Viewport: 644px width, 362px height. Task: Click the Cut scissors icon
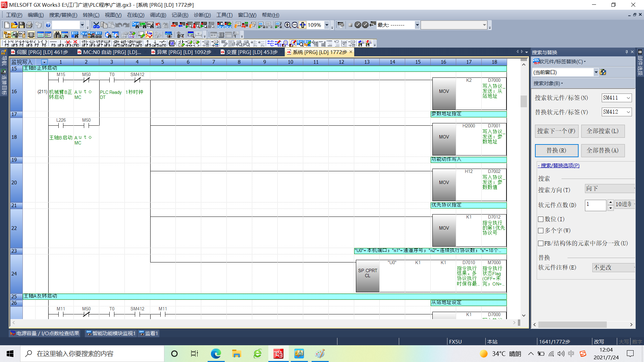[96, 25]
